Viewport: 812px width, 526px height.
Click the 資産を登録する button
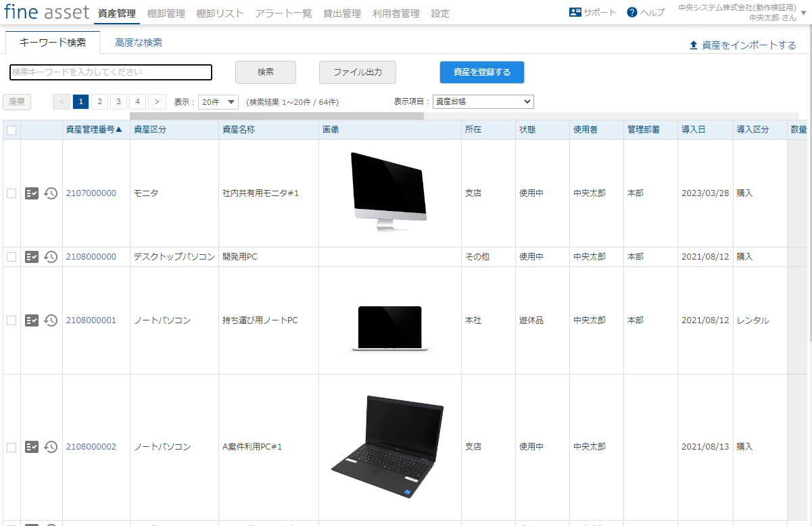[481, 72]
